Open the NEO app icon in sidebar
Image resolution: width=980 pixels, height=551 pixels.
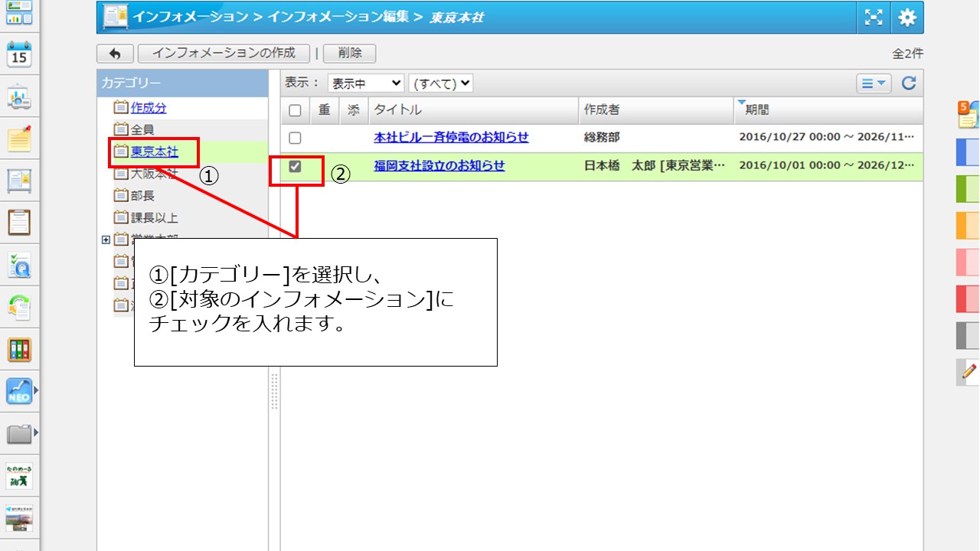click(19, 391)
